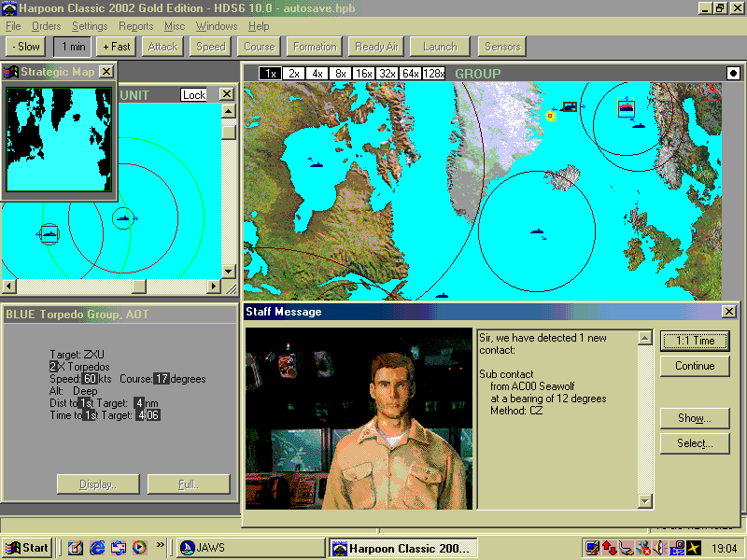Click the Unit window horizontal scroll thumb
This screenshot has width=747, height=560.
(x=139, y=286)
